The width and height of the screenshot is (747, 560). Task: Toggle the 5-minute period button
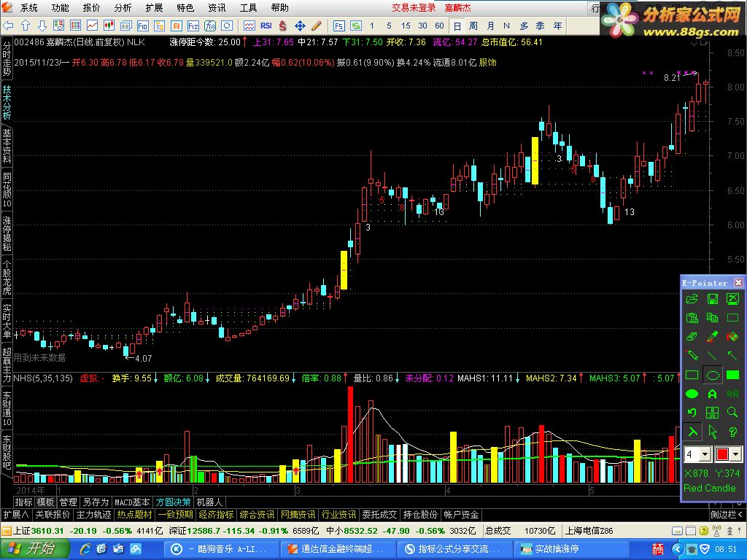390,26
